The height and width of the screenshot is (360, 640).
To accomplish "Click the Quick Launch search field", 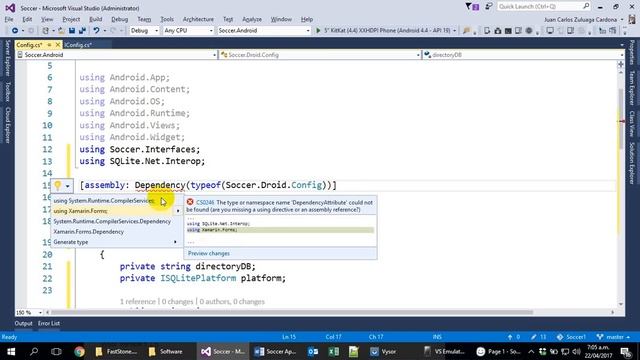I will coord(544,7).
